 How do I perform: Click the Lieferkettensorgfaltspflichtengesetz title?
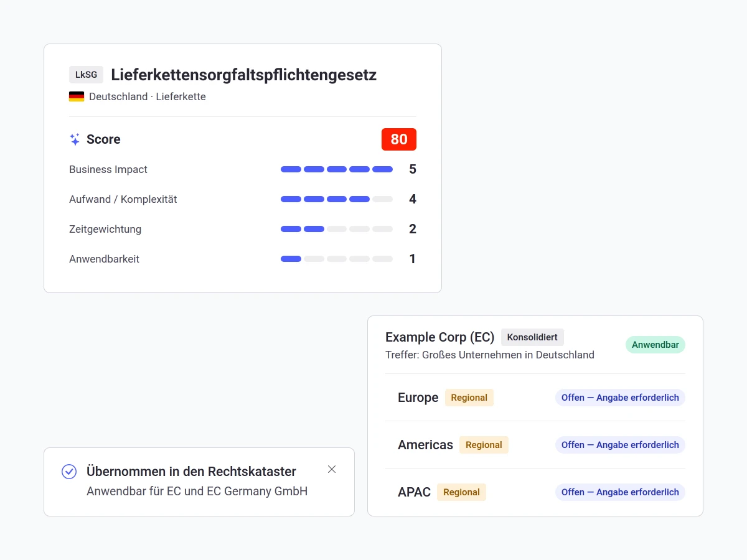pyautogui.click(x=244, y=75)
